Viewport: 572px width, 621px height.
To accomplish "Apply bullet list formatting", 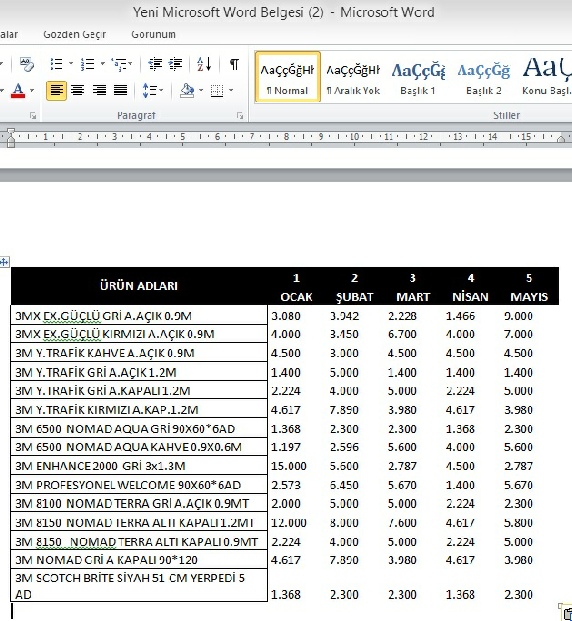I will [x=57, y=64].
